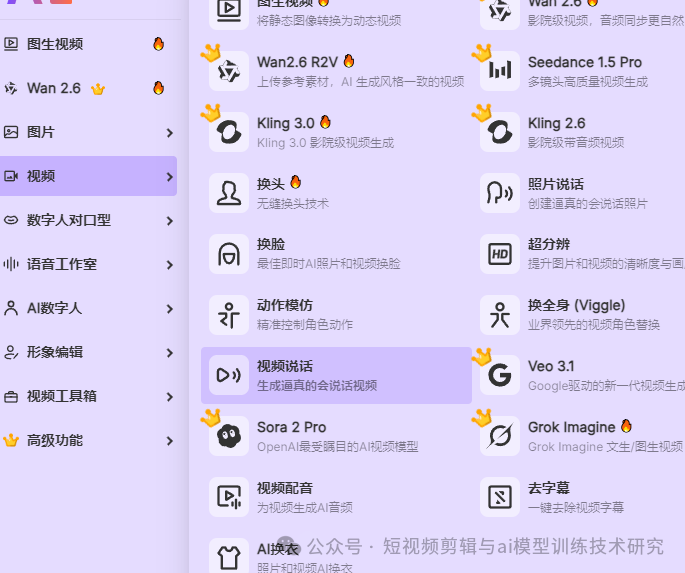Image resolution: width=685 pixels, height=573 pixels.
Task: Expand the 图片 submenu arrow
Action: (170, 133)
